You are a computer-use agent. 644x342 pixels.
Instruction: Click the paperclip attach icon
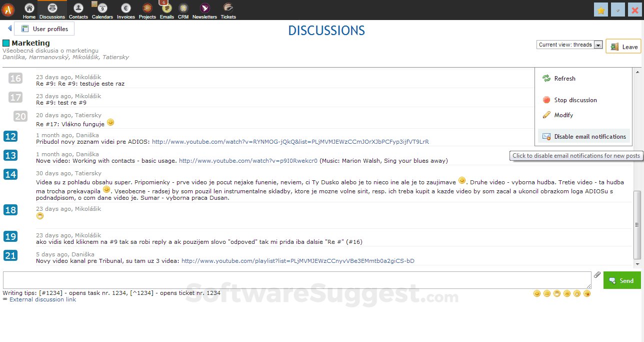click(597, 274)
